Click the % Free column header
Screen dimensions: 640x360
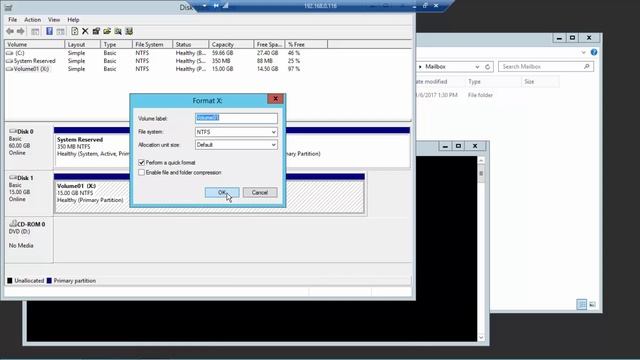(306, 44)
